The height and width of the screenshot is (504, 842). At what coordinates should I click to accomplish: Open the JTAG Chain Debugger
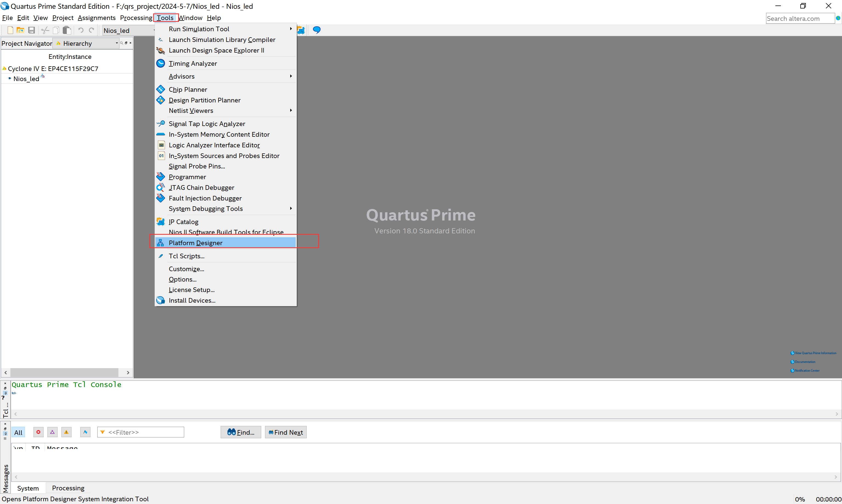pyautogui.click(x=201, y=187)
